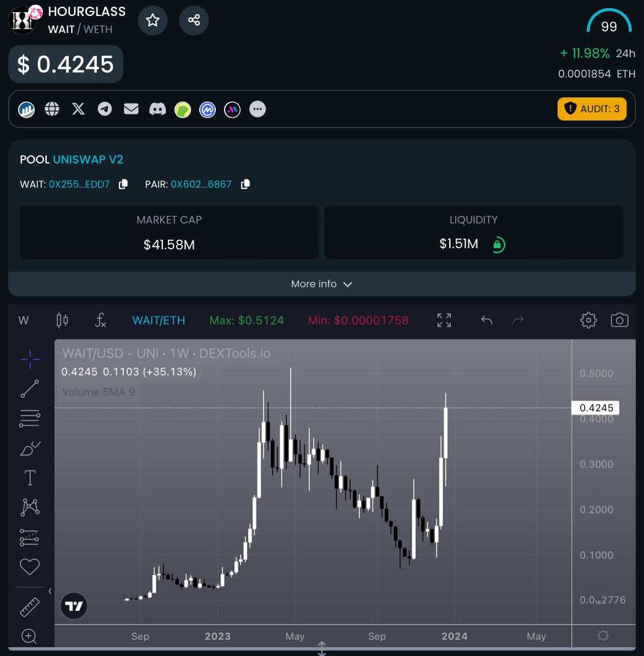
Task: Click the 2023 time axis label
Action: (x=217, y=636)
